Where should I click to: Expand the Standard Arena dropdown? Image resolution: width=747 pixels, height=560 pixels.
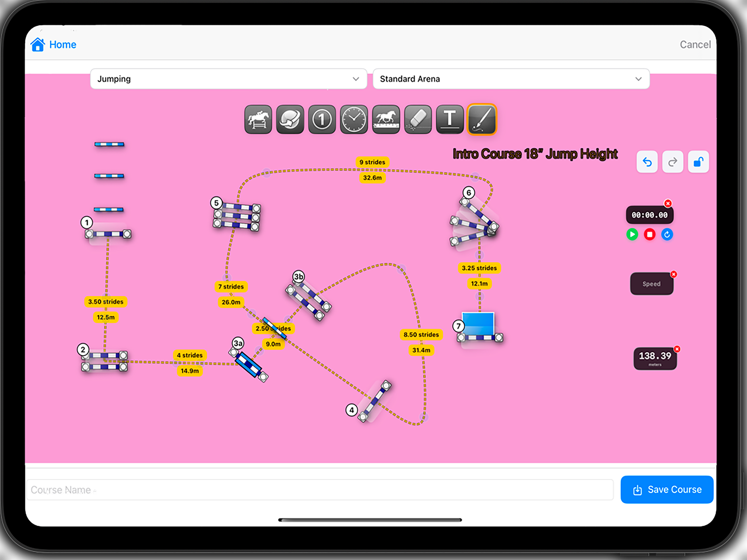click(511, 79)
